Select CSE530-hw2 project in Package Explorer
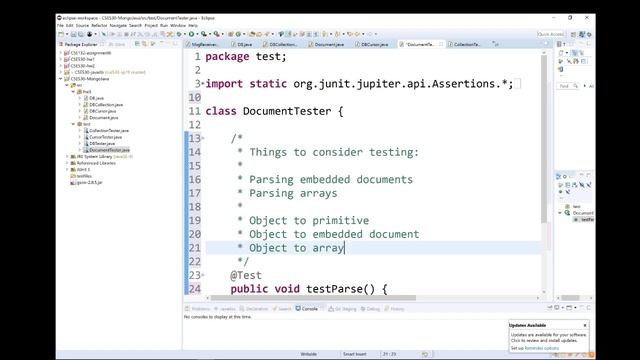 pos(83,66)
